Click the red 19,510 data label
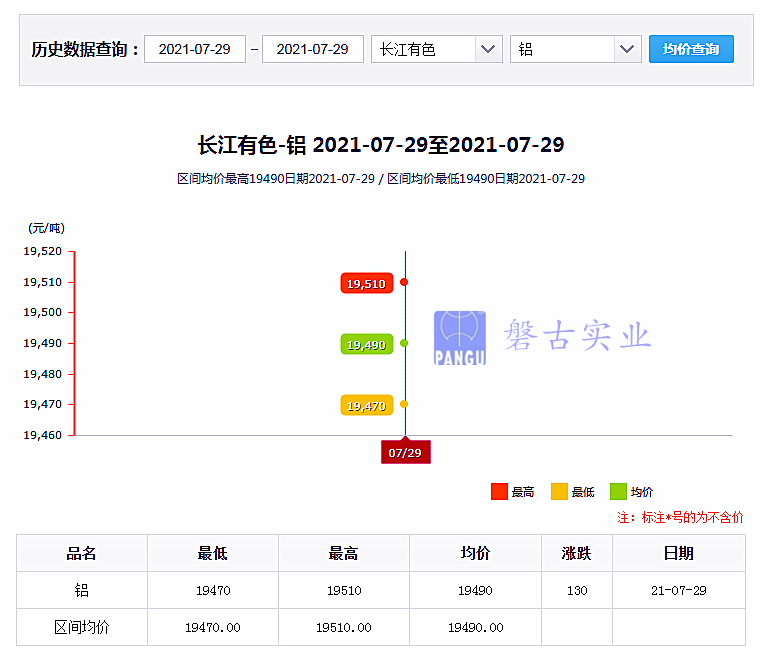767x663 pixels. click(367, 283)
